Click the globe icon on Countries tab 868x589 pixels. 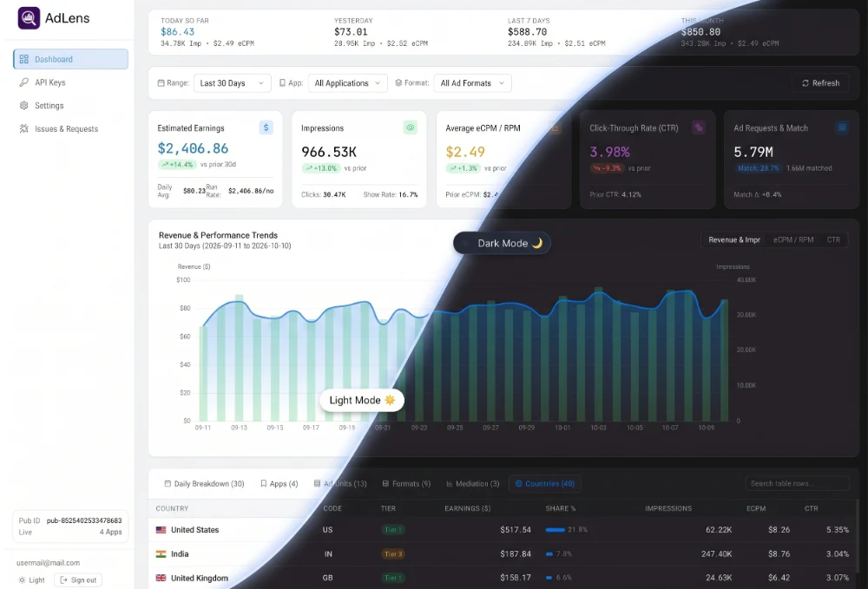(x=519, y=483)
